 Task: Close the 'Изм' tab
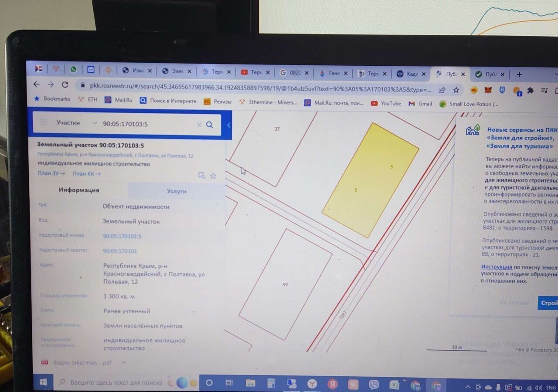(150, 71)
